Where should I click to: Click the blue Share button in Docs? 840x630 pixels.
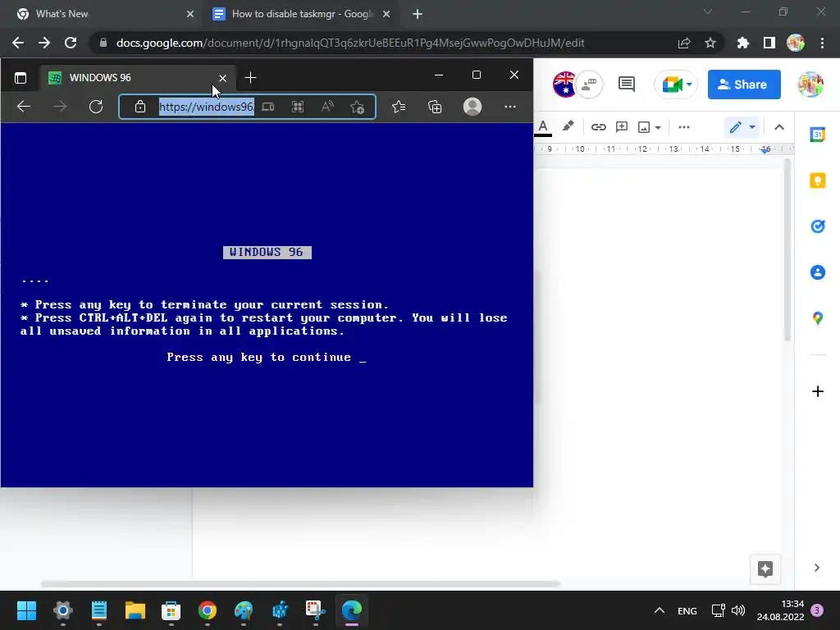click(743, 84)
